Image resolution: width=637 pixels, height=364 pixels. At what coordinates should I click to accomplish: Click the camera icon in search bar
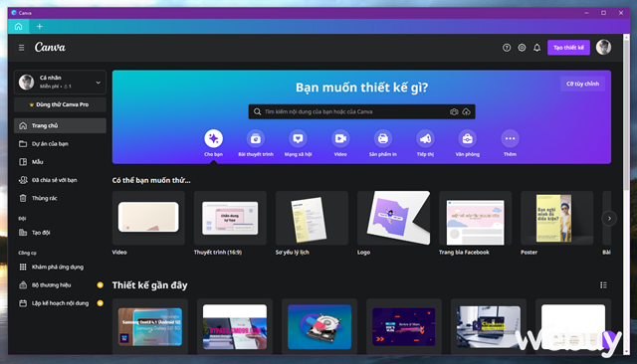(454, 111)
